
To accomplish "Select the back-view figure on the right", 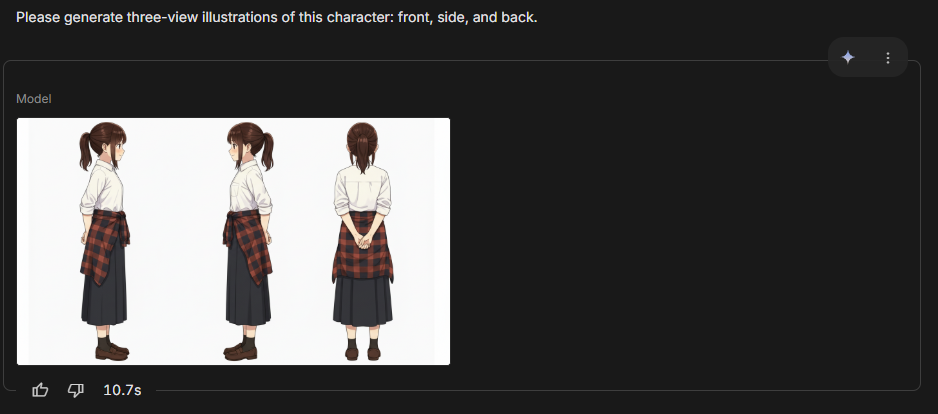I will click(x=363, y=241).
